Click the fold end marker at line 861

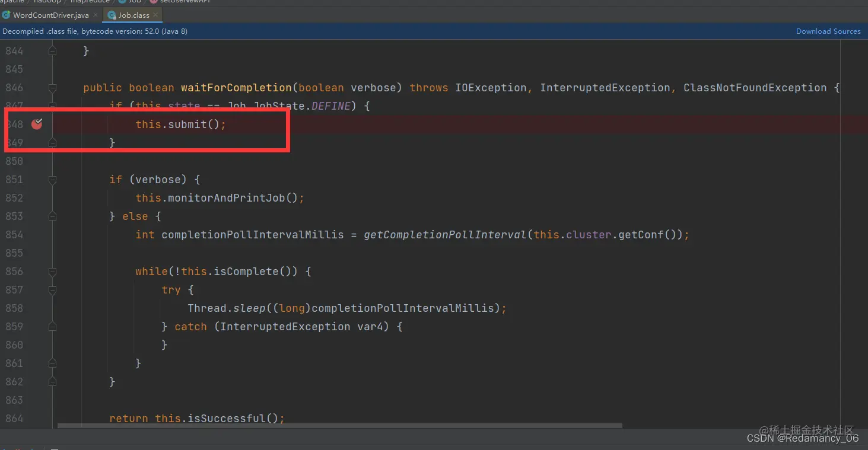52,363
